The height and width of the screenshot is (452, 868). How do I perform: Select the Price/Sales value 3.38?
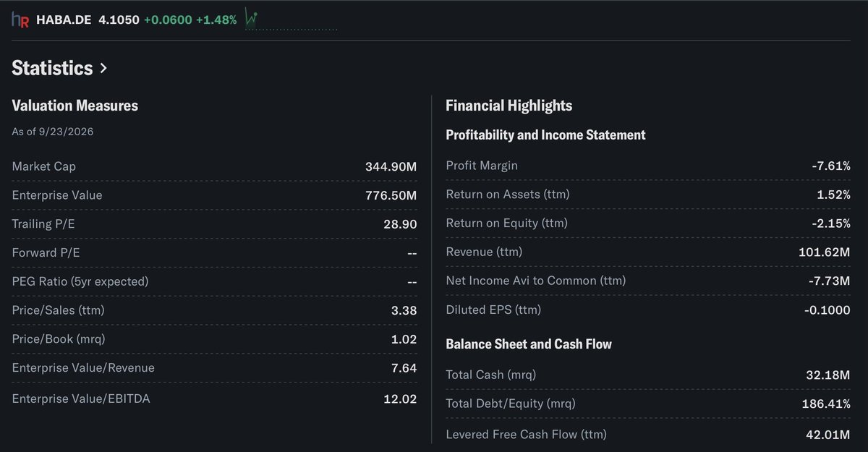point(404,311)
